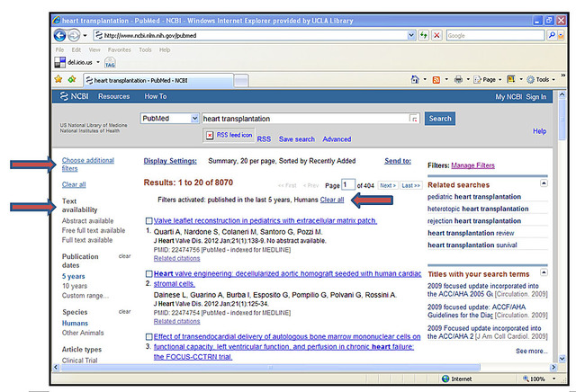Tick checkbox for transendocardial delivery result
The width and height of the screenshot is (576, 392).
tap(148, 337)
